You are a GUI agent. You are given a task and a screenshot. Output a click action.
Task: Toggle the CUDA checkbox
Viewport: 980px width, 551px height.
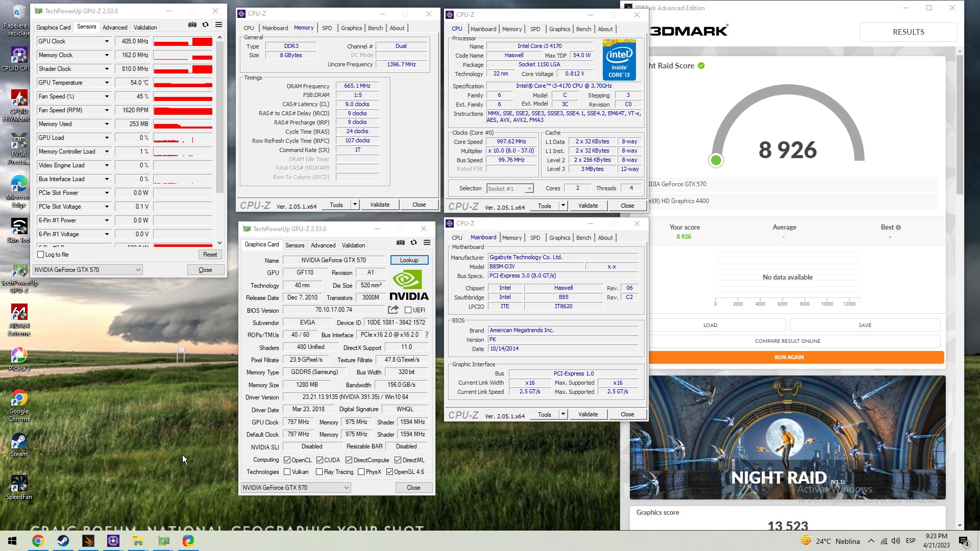tap(320, 460)
